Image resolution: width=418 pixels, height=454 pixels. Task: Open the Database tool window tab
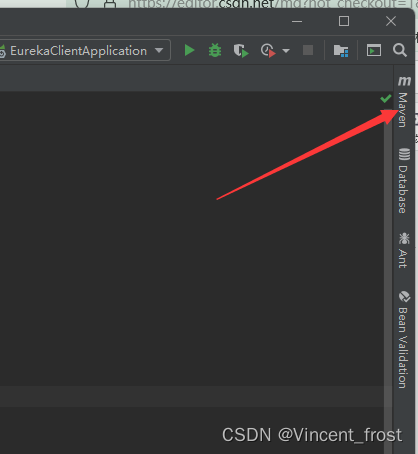point(404,180)
